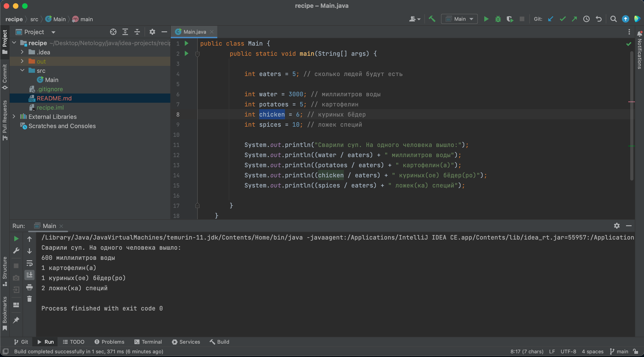Open the Terminal tool window tab
The image size is (644, 357).
(x=148, y=342)
